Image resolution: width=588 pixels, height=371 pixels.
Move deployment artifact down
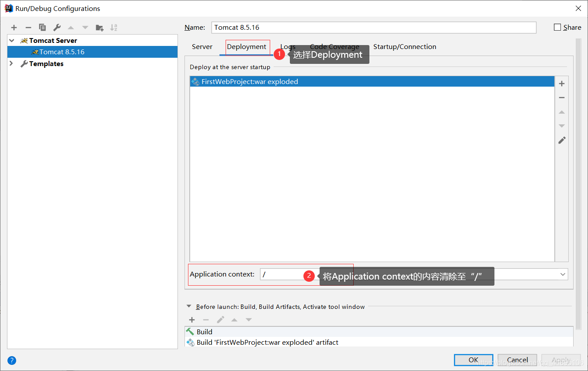(562, 126)
